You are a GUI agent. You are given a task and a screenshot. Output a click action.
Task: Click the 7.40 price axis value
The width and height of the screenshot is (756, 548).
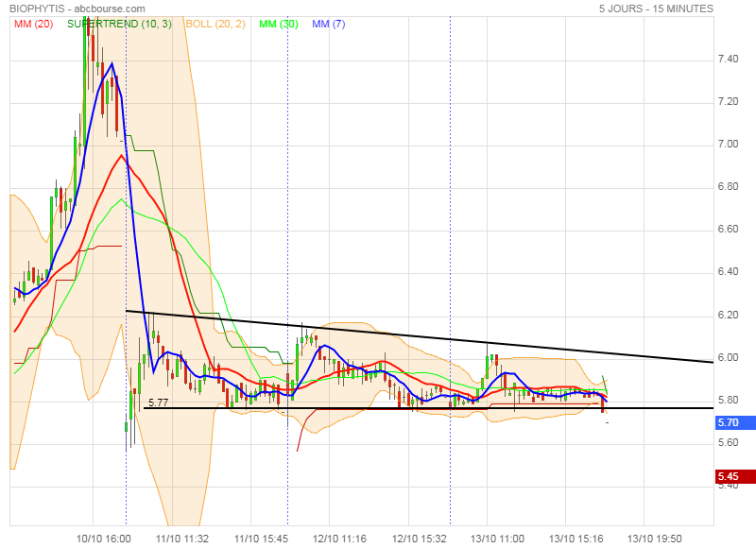[728, 59]
